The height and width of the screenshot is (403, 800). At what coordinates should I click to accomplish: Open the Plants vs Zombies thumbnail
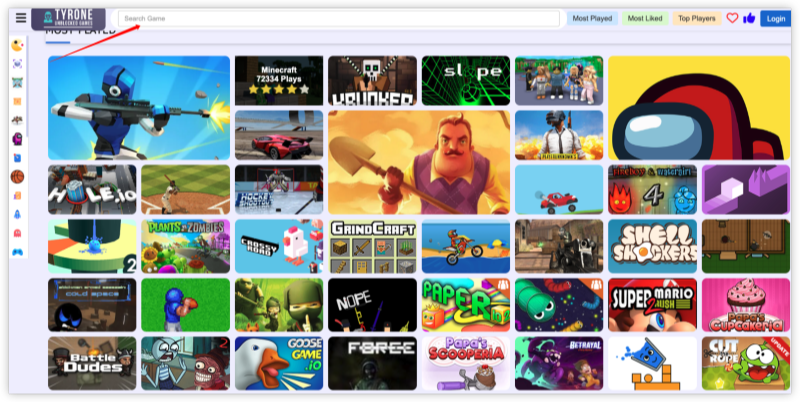click(186, 246)
